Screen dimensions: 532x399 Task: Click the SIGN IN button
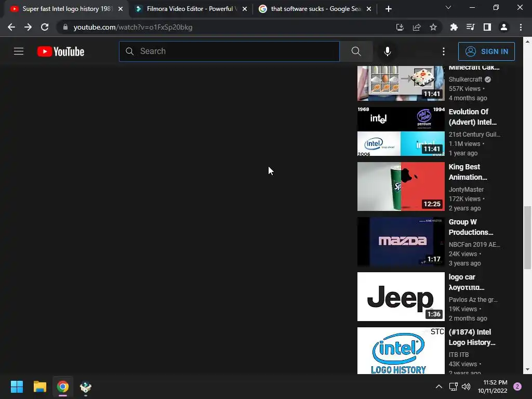click(486, 51)
